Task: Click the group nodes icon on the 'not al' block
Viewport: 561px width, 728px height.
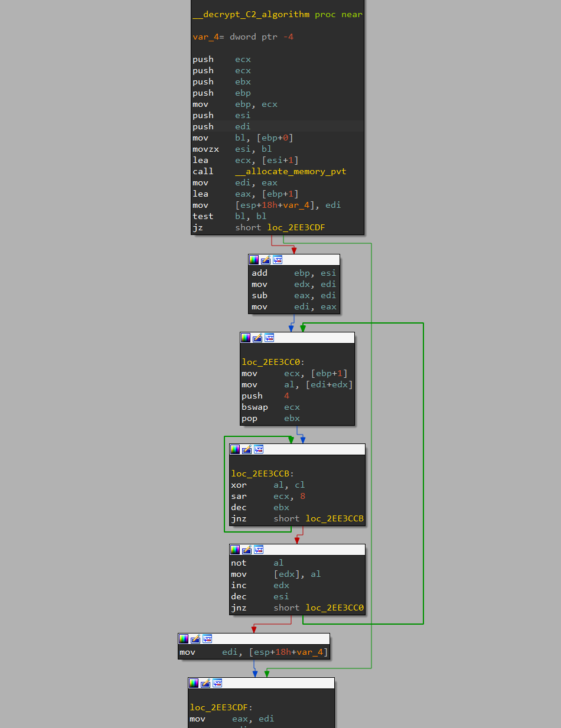Action: (259, 550)
